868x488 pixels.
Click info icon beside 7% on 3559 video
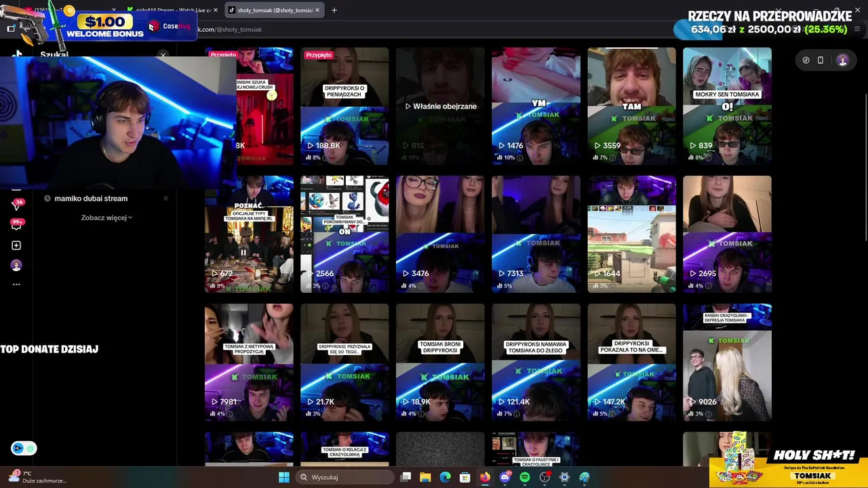tap(612, 158)
